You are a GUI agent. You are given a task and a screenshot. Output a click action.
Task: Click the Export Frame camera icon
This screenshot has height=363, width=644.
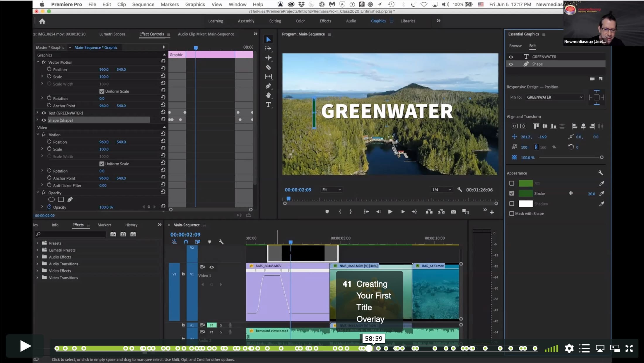453,212
